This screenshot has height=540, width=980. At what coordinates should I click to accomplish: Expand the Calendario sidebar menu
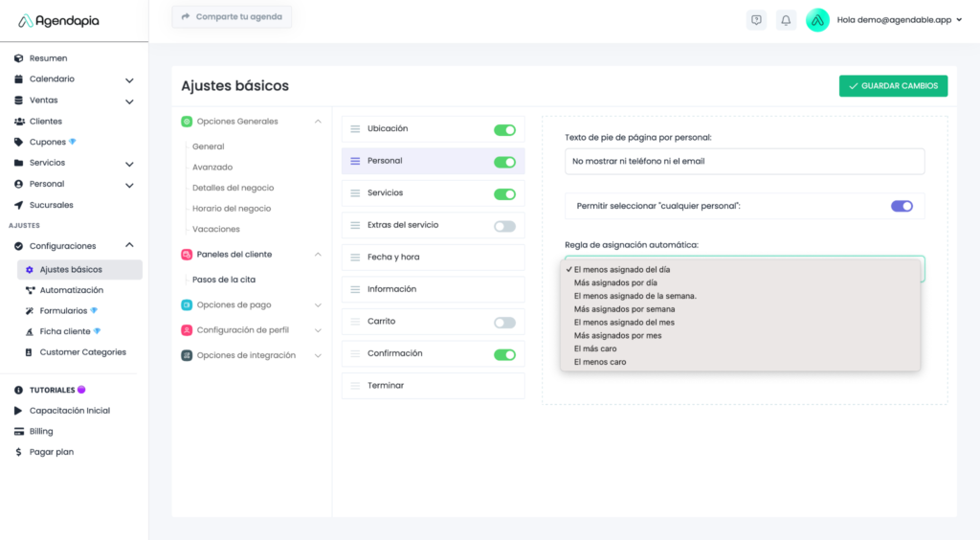click(129, 79)
